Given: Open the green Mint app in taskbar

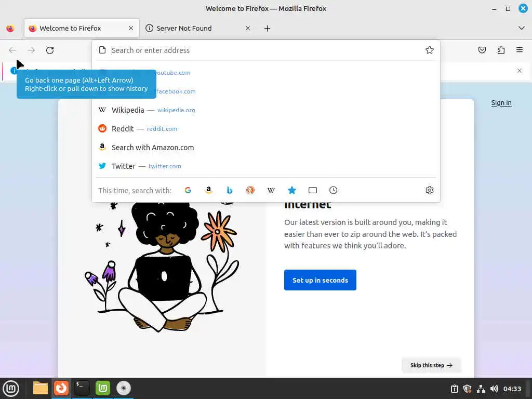Looking at the screenshot, I should (102, 388).
